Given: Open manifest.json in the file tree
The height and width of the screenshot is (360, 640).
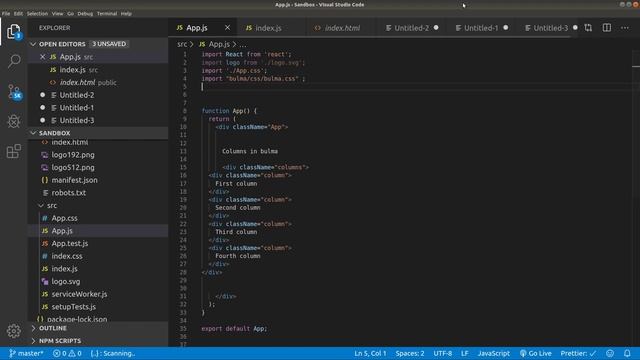Looking at the screenshot, I should [x=98, y=180].
